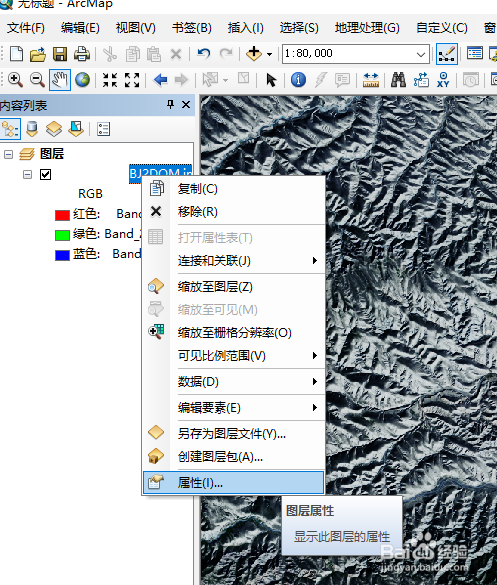Choose 移除(R) in context menu

tap(233, 212)
